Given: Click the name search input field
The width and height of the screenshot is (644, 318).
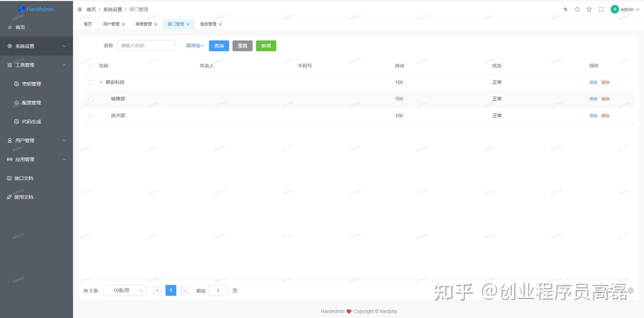Looking at the screenshot, I should tap(146, 45).
